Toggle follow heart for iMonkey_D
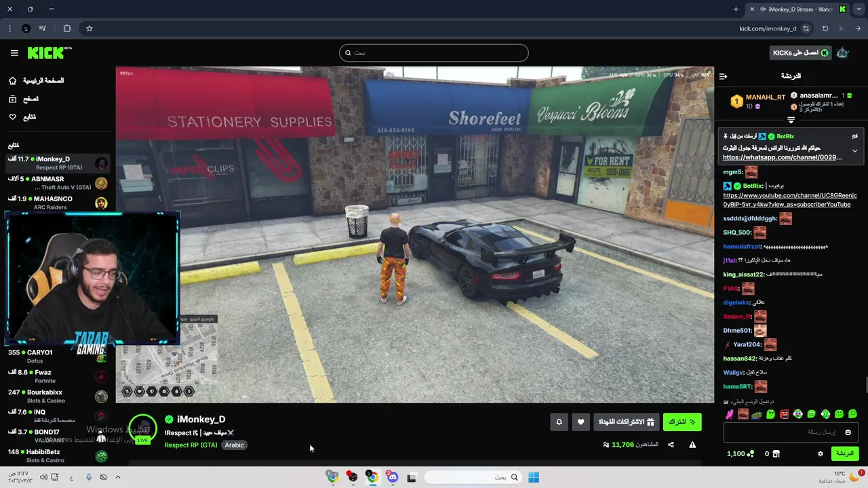The width and height of the screenshot is (868, 488). pos(580,422)
